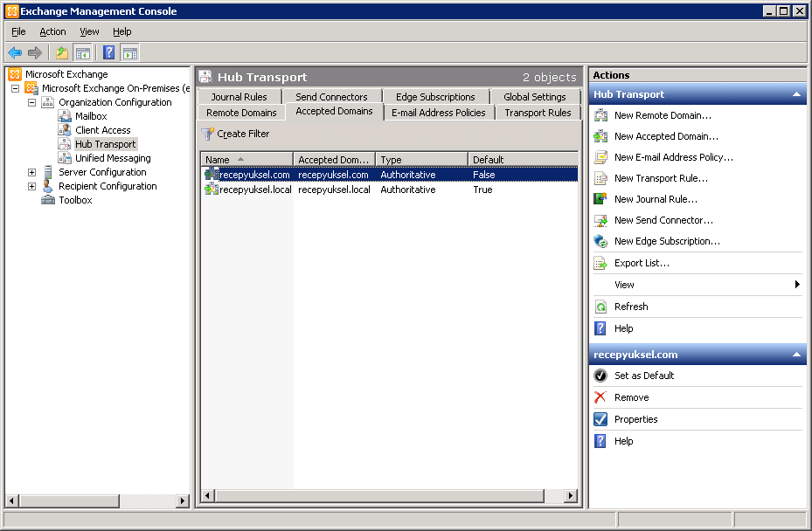Switch to the Remote Domains tab

[x=241, y=113]
